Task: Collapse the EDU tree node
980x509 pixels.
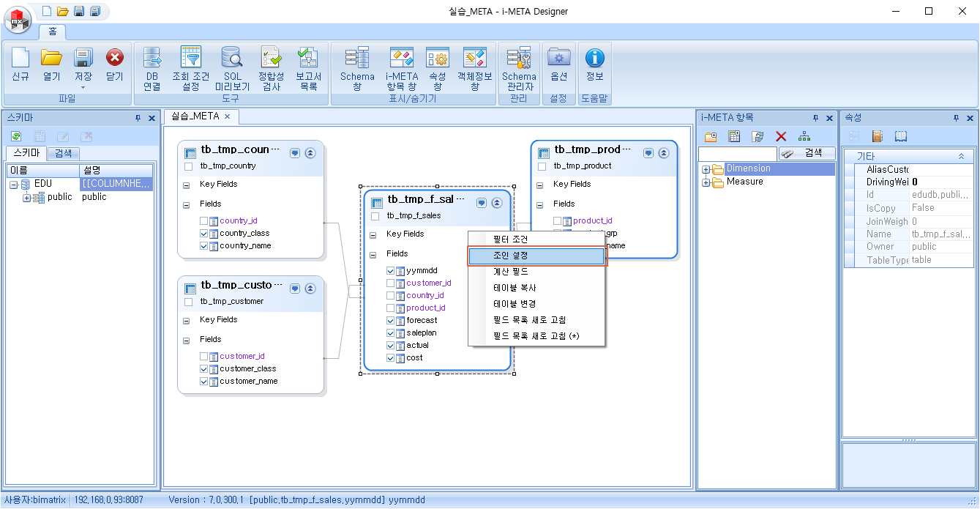Action: pyautogui.click(x=14, y=184)
